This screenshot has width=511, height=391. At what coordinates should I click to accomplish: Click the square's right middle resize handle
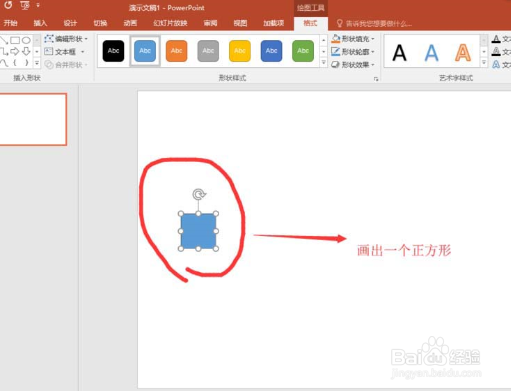[216, 231]
